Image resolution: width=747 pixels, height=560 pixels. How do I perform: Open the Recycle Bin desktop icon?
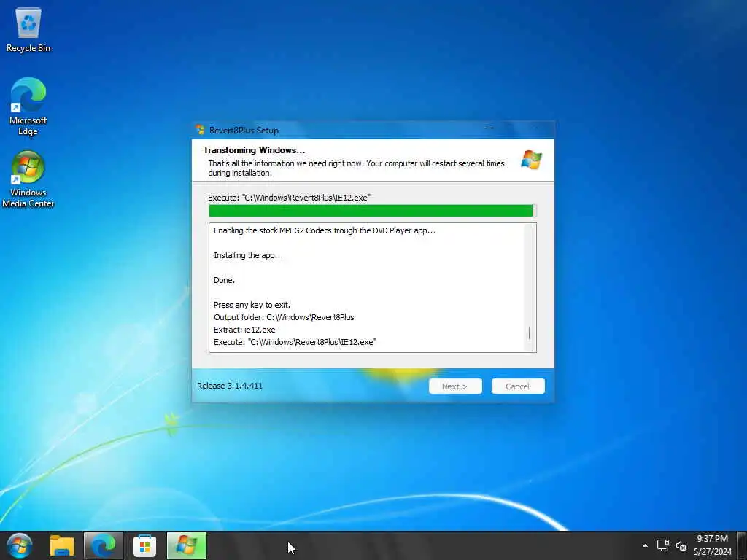[28, 30]
